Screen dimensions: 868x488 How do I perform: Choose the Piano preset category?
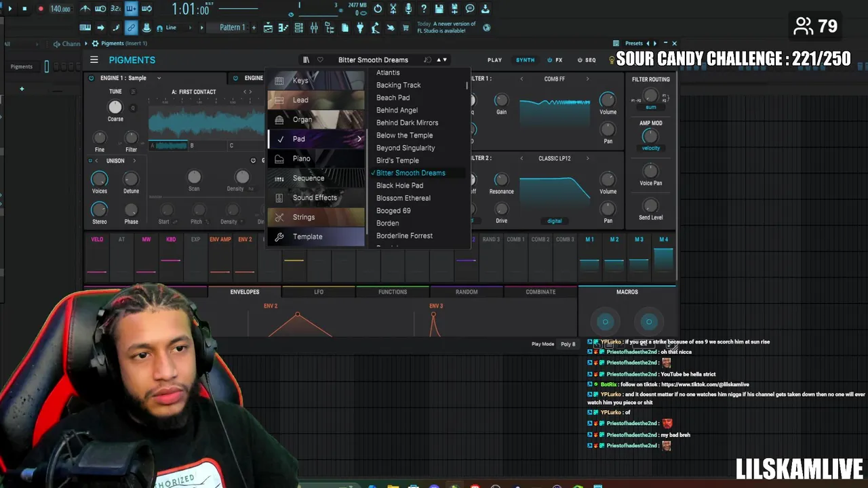coord(316,159)
